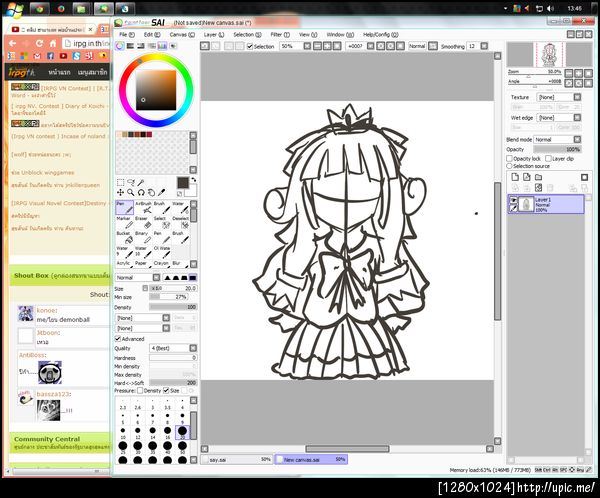Click the zoom out minus button in navigator
Screen dimensions: 600x498
click(569, 73)
